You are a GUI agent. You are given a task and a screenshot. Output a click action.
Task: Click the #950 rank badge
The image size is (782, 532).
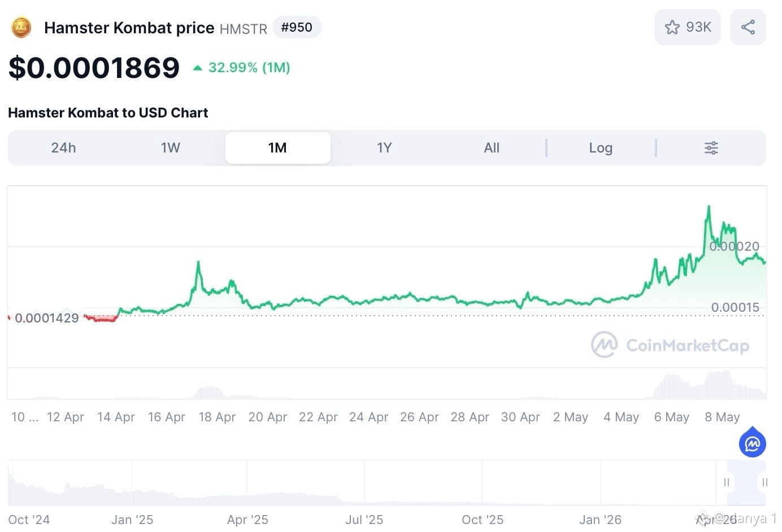click(297, 27)
